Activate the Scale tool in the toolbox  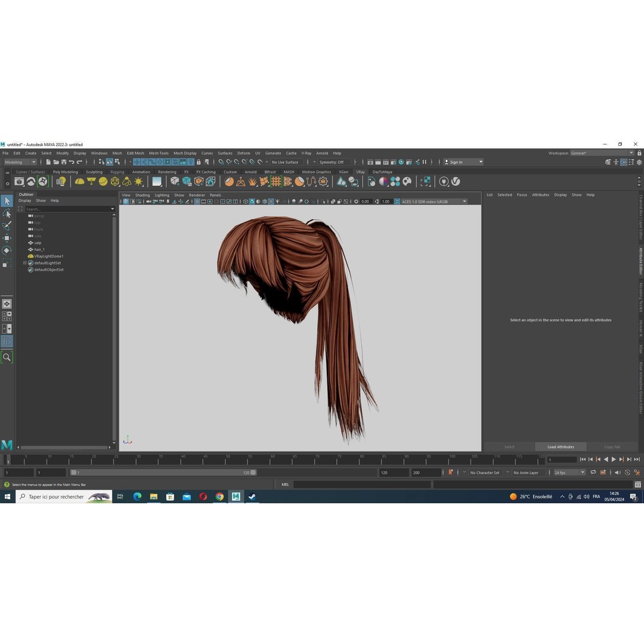coord(7,264)
